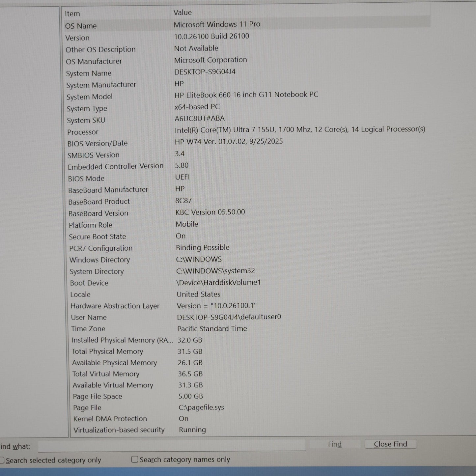
Task: Highlight the Page File Space row
Action: click(97, 396)
